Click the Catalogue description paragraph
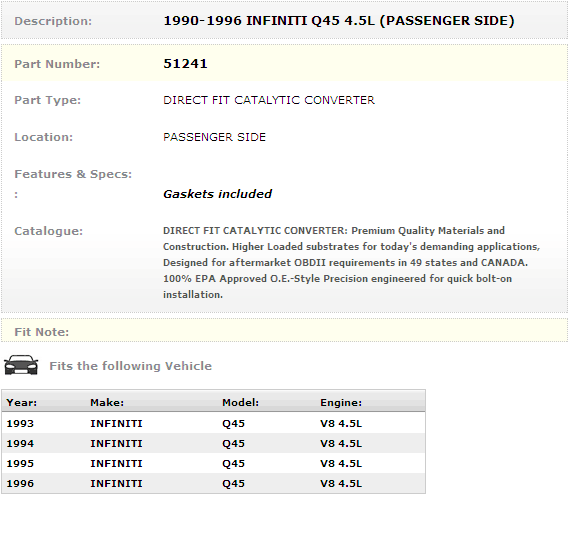Viewport: 570px width, 546px height. coord(352,262)
